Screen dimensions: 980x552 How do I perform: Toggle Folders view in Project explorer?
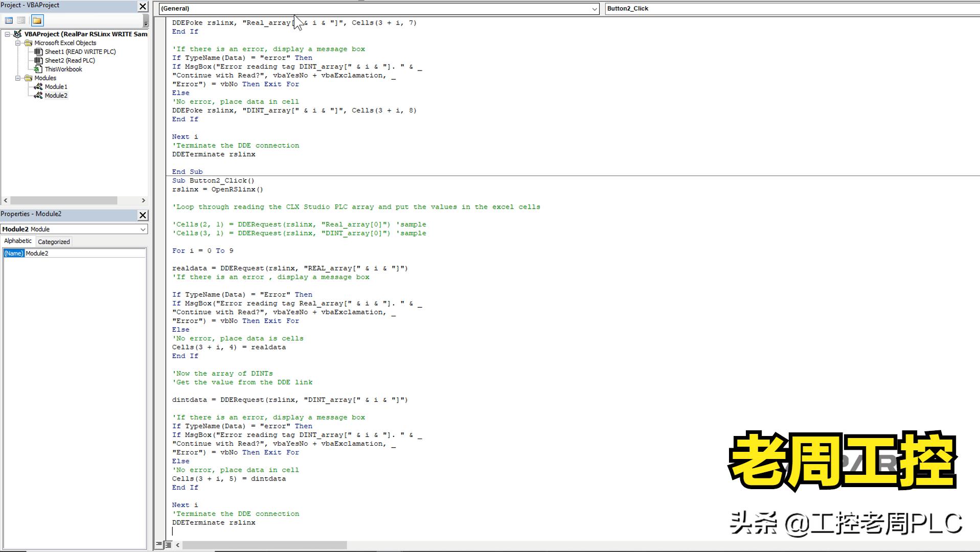37,20
